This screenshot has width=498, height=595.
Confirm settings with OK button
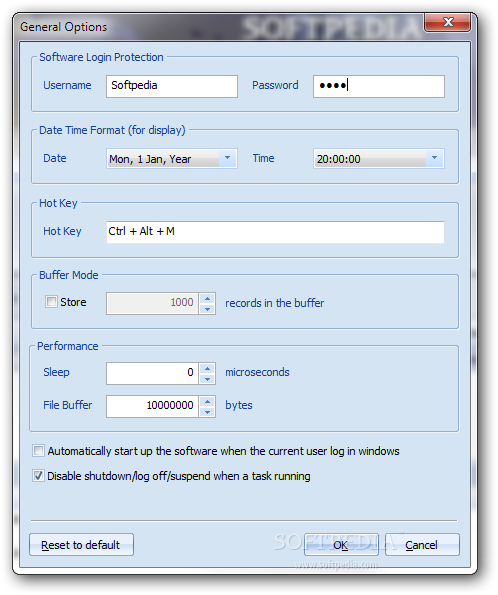coord(341,545)
